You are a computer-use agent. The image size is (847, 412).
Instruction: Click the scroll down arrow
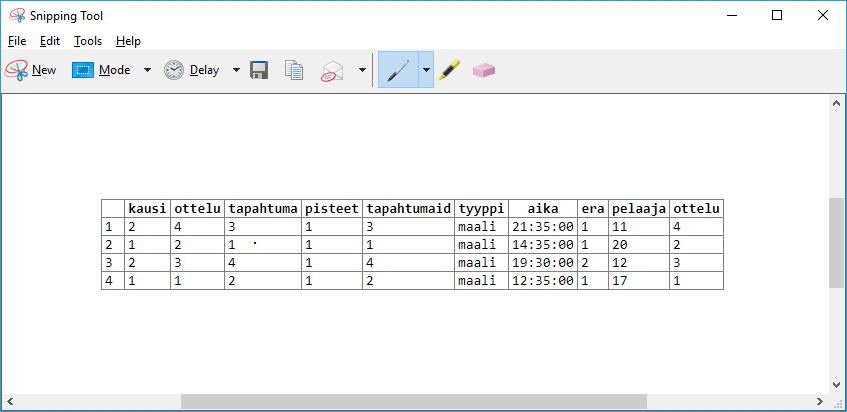tap(837, 385)
